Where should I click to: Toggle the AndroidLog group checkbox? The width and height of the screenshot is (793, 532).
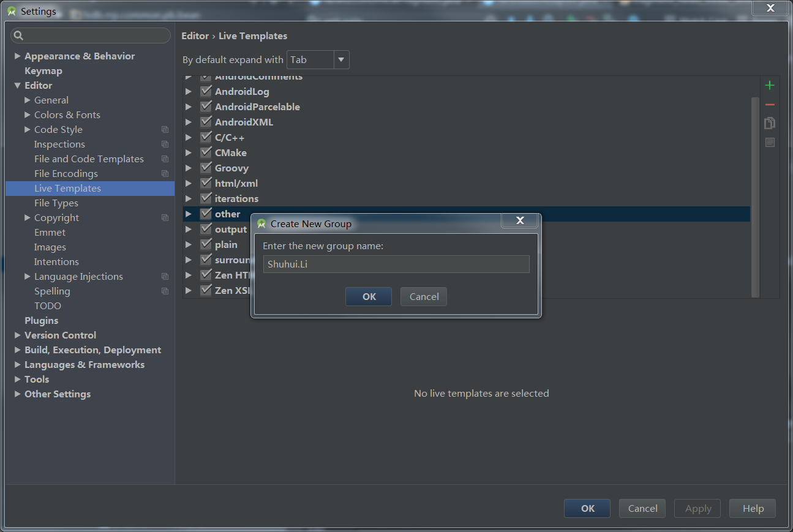click(206, 91)
